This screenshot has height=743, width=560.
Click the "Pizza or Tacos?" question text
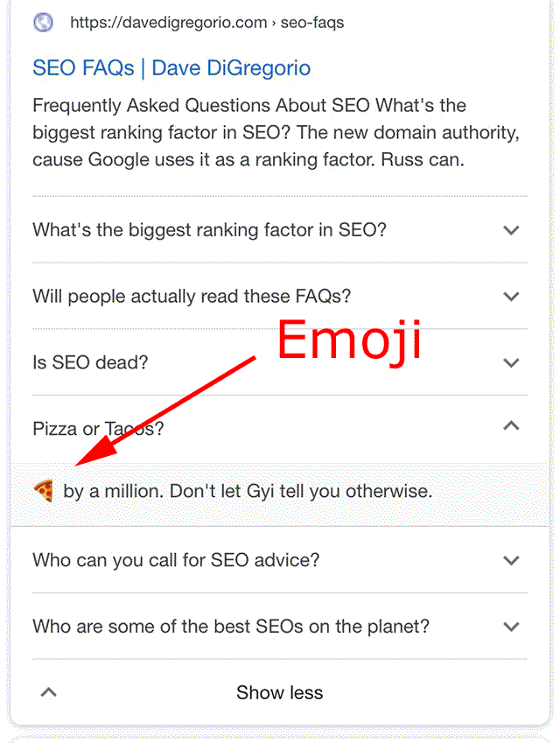click(x=98, y=430)
